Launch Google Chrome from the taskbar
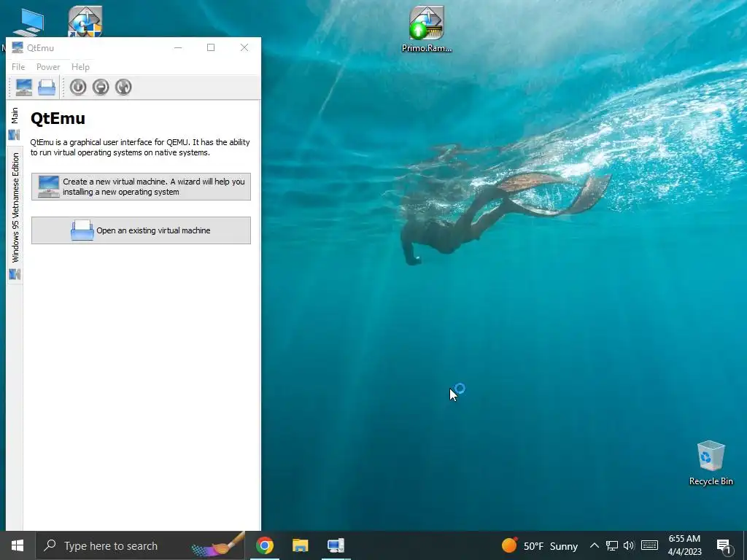This screenshot has width=747, height=560. coord(264,545)
